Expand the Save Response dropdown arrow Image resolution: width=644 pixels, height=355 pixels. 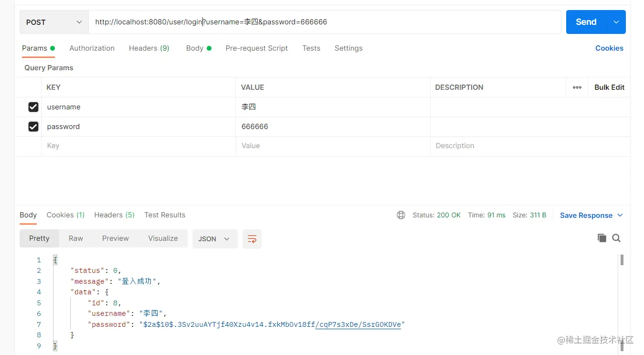point(620,215)
